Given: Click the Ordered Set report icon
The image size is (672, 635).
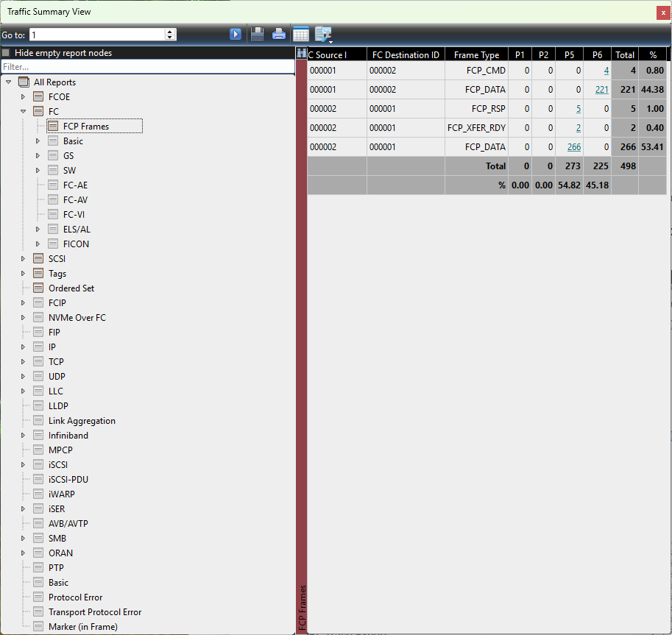Looking at the screenshot, I should (x=38, y=288).
